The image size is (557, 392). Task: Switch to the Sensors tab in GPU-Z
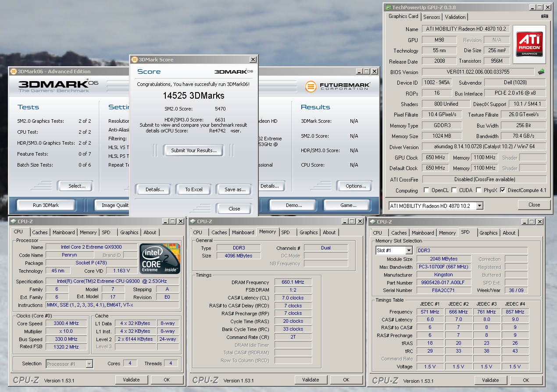coord(432,17)
